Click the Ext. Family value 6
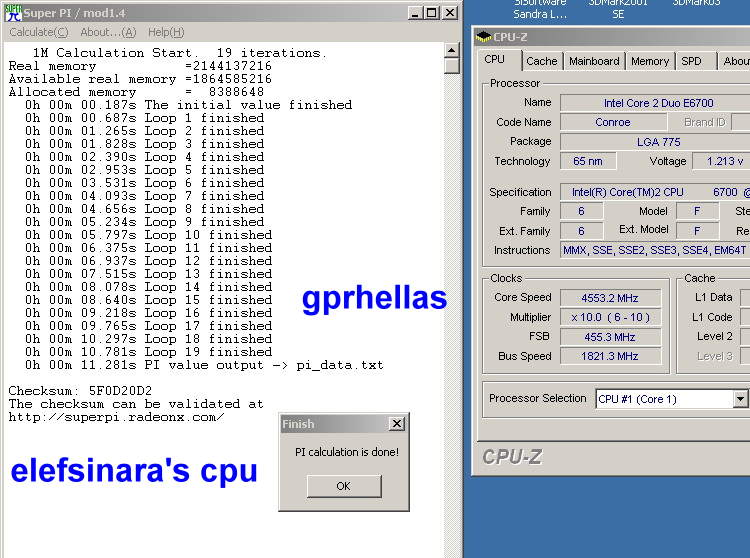750x558 pixels. (581, 231)
